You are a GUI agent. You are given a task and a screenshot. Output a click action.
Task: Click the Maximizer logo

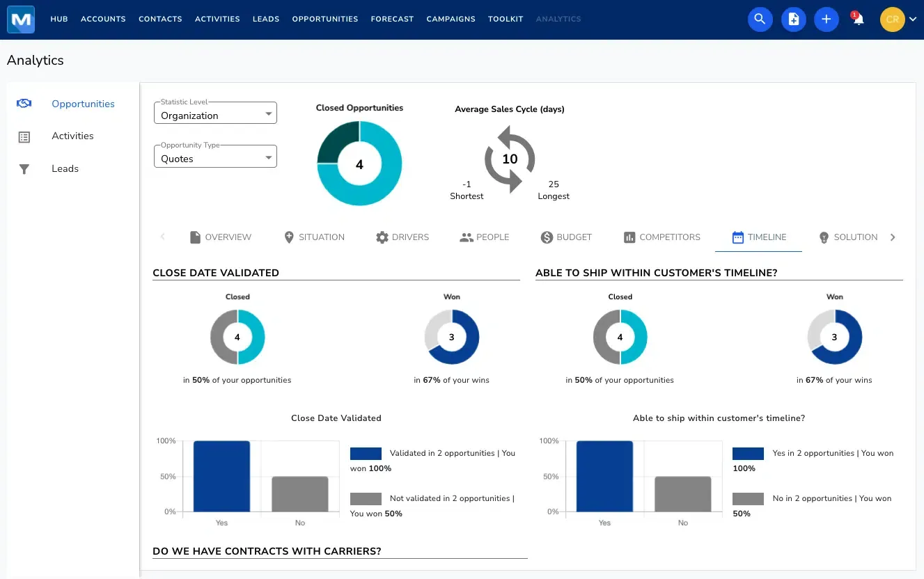point(20,19)
